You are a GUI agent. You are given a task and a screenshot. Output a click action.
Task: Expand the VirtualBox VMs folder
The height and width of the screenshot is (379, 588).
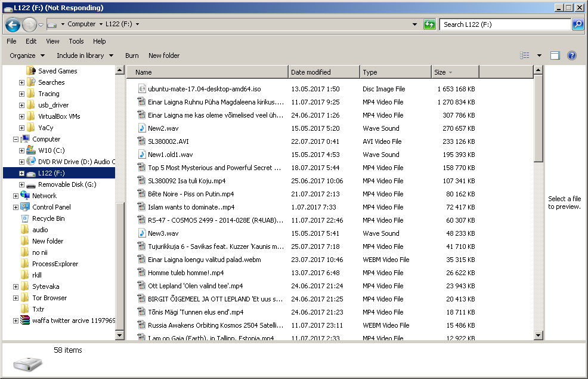pyautogui.click(x=21, y=116)
